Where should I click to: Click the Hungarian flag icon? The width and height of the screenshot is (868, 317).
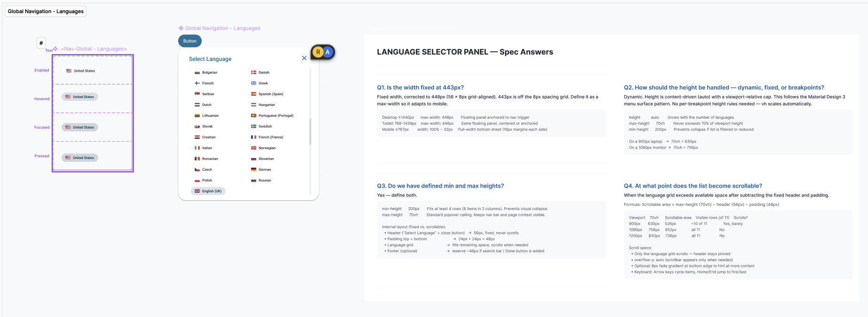(253, 105)
